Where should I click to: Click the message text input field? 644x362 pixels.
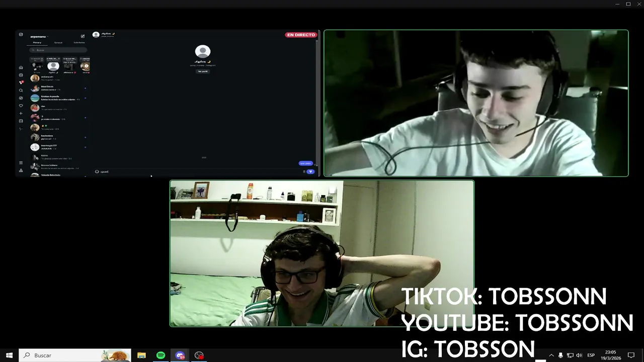[x=201, y=171]
